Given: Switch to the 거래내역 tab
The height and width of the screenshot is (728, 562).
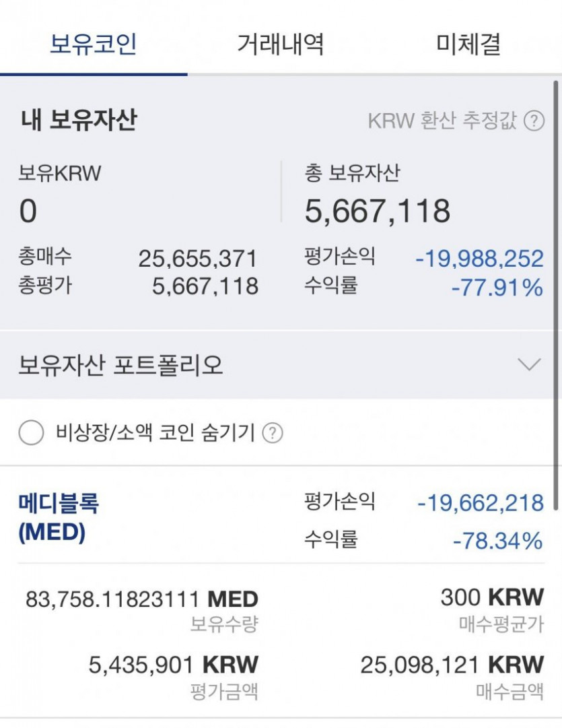Looking at the screenshot, I should coord(281,44).
